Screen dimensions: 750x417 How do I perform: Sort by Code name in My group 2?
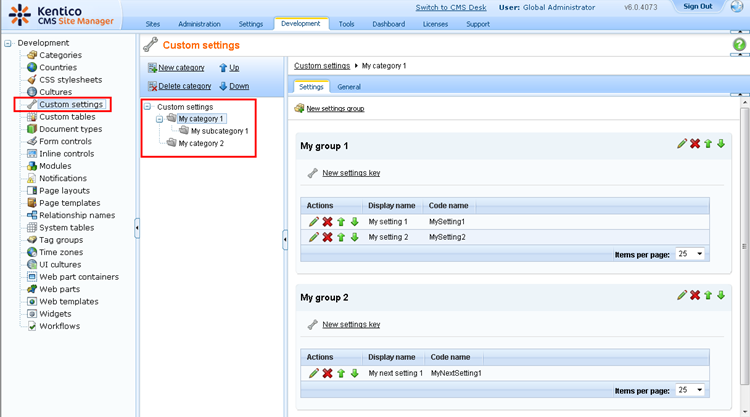(450, 357)
